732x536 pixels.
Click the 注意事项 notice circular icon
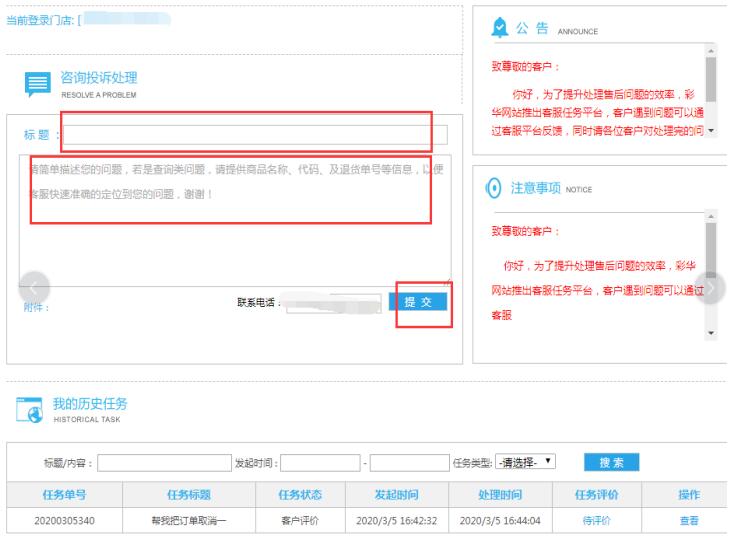(493, 189)
